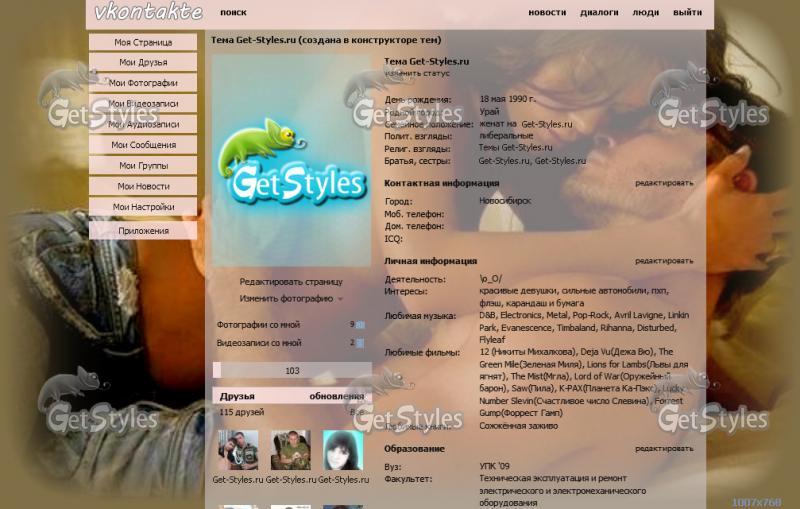Viewport: 800px width, 509px height.
Task: Click city Новосибирск link
Action: pos(505,200)
